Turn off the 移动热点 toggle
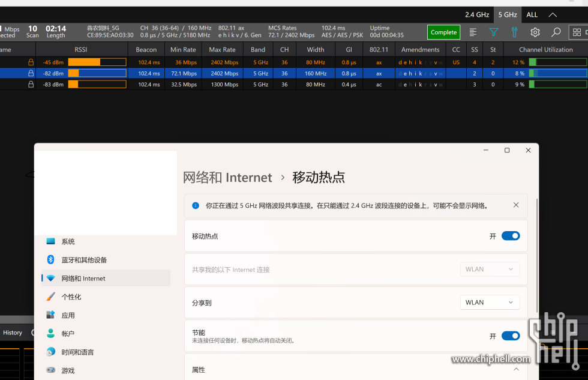This screenshot has height=380, width=588. click(511, 236)
